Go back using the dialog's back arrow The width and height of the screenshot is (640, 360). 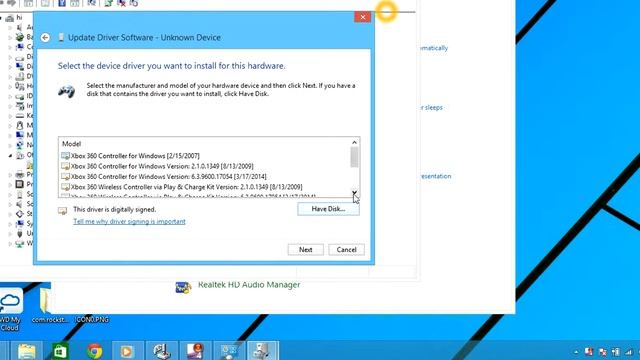(x=45, y=38)
